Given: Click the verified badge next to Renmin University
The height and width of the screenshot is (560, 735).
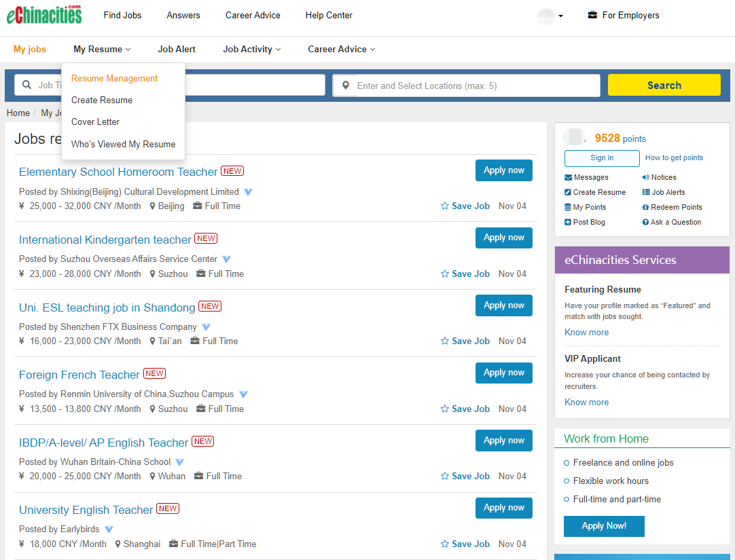Looking at the screenshot, I should [x=243, y=394].
